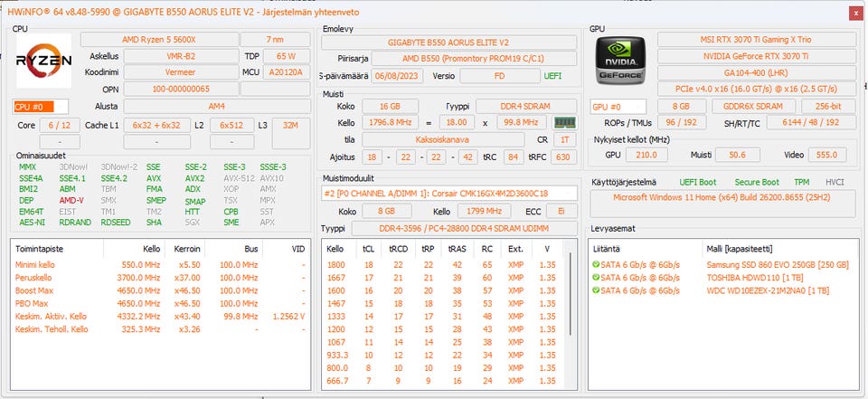Click the Video clock value 555.0

pos(827,155)
